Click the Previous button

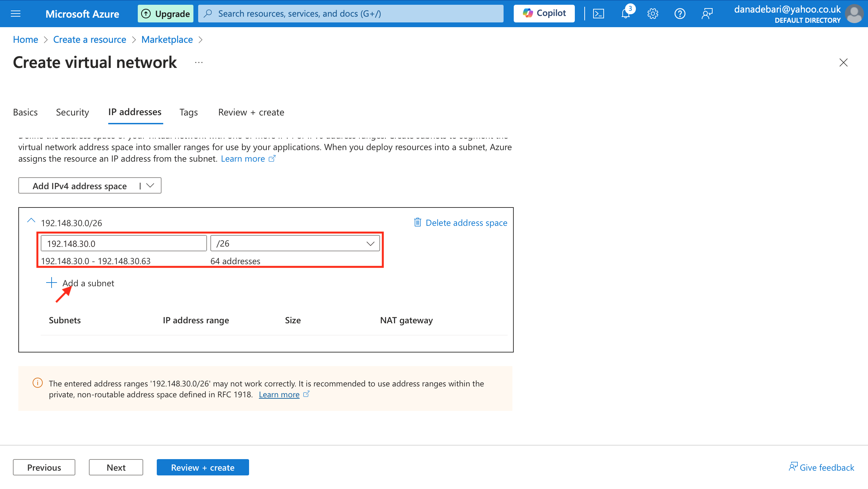click(x=44, y=467)
